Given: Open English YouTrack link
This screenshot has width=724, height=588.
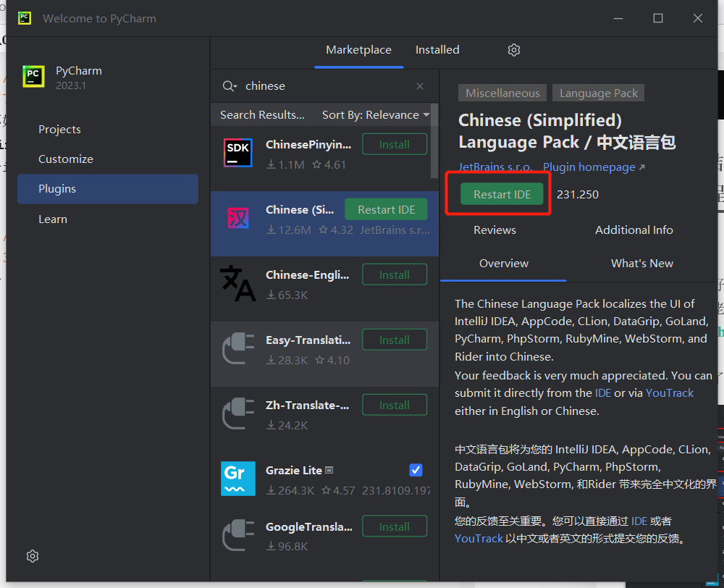Looking at the screenshot, I should tap(670, 392).
